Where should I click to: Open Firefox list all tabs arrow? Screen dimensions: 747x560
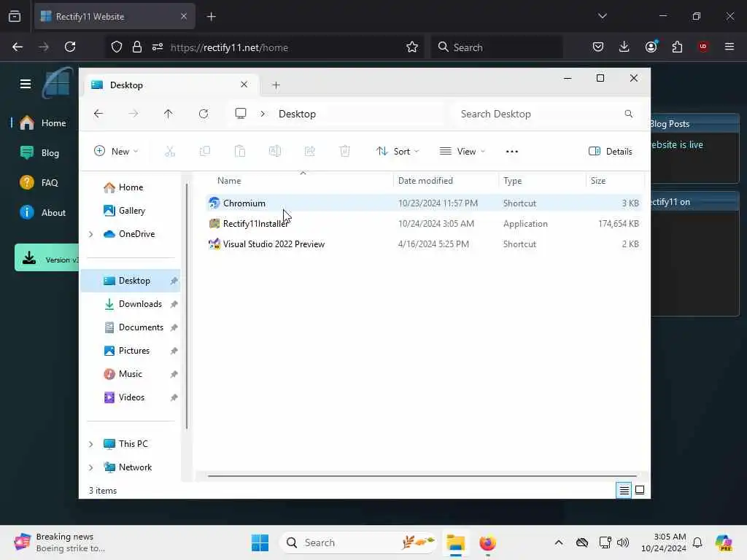tap(602, 16)
